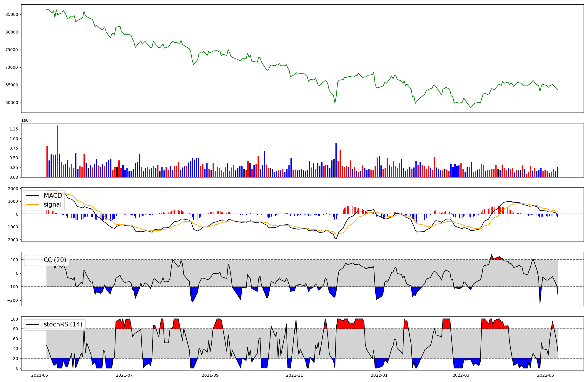Viewport: 588px width, 382px height.
Task: Click the 1e6 volume scale label
Action: tap(25, 120)
